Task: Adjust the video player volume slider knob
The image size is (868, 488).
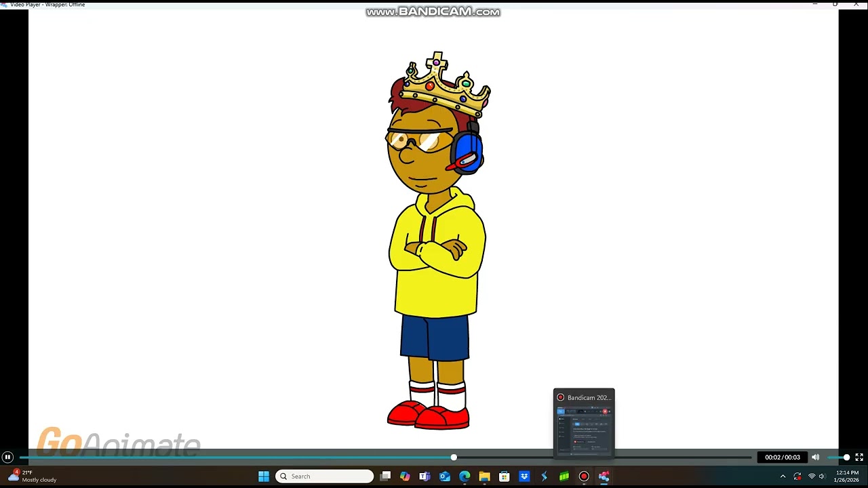Action: (846, 457)
